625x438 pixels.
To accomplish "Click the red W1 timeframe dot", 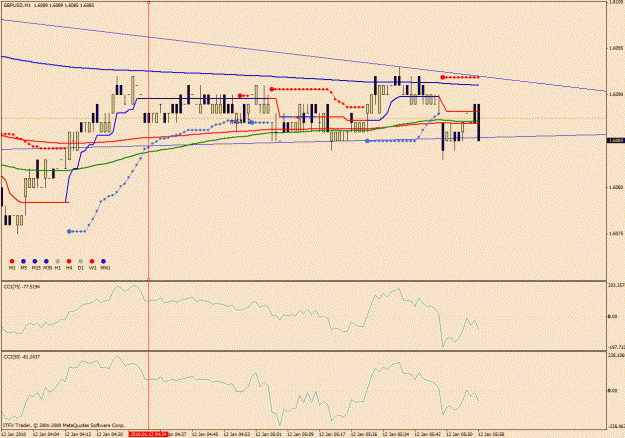I will pos(92,261).
